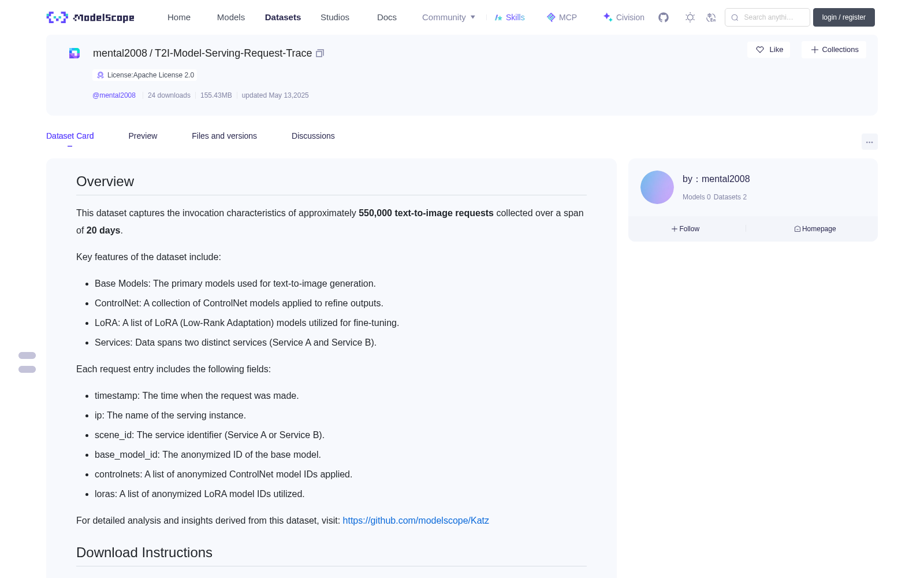Screen dimensions: 924x578
Task: Click the Datasets 2 count text
Action: coord(730,197)
